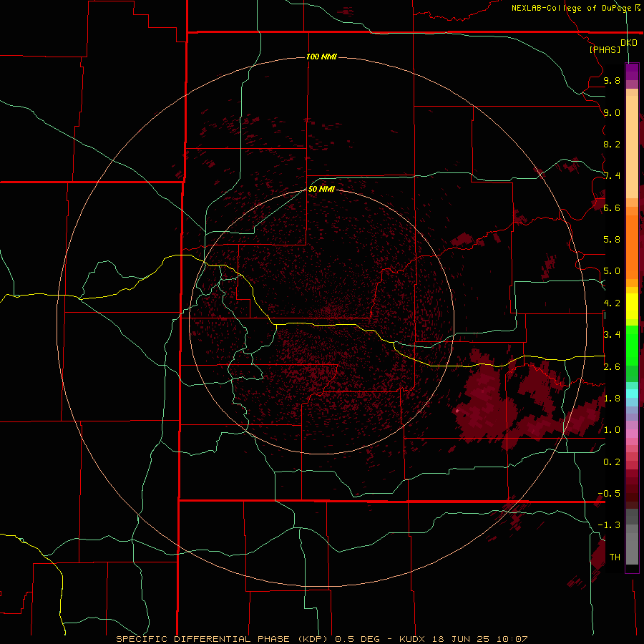Click the 9.0 value on color scale

tap(612, 112)
